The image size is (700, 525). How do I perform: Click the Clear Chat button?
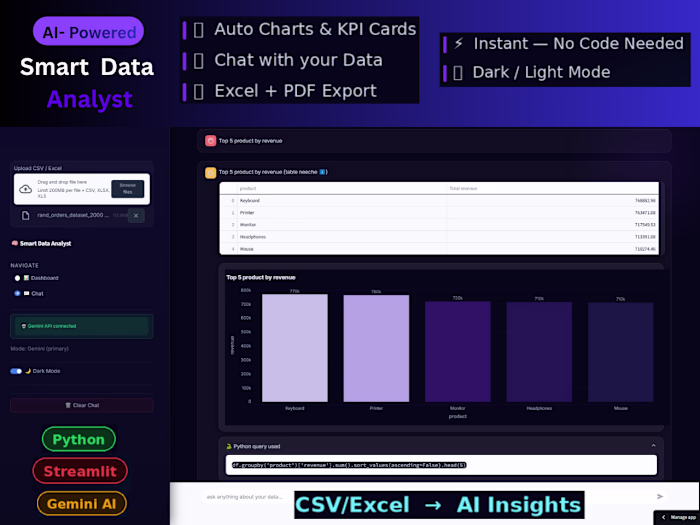82,405
